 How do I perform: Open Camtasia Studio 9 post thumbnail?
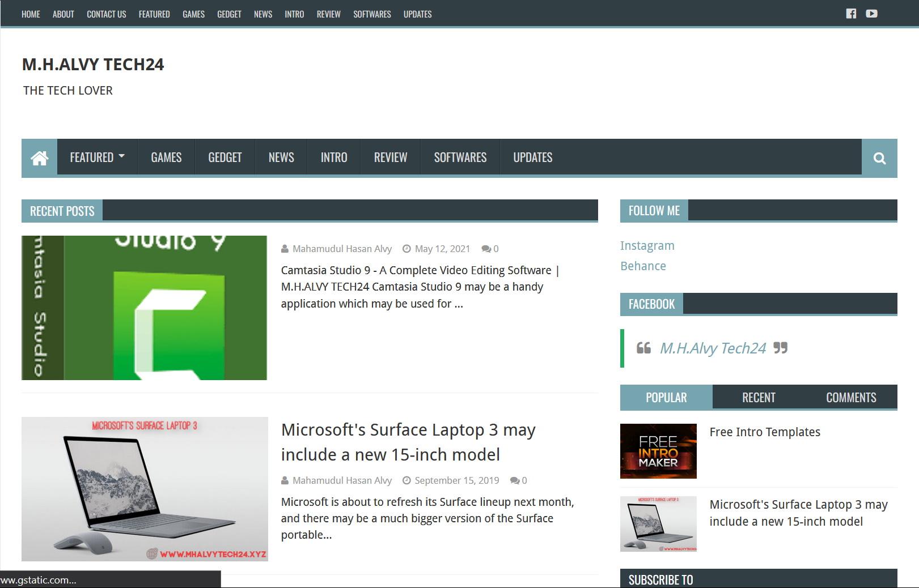(x=144, y=308)
